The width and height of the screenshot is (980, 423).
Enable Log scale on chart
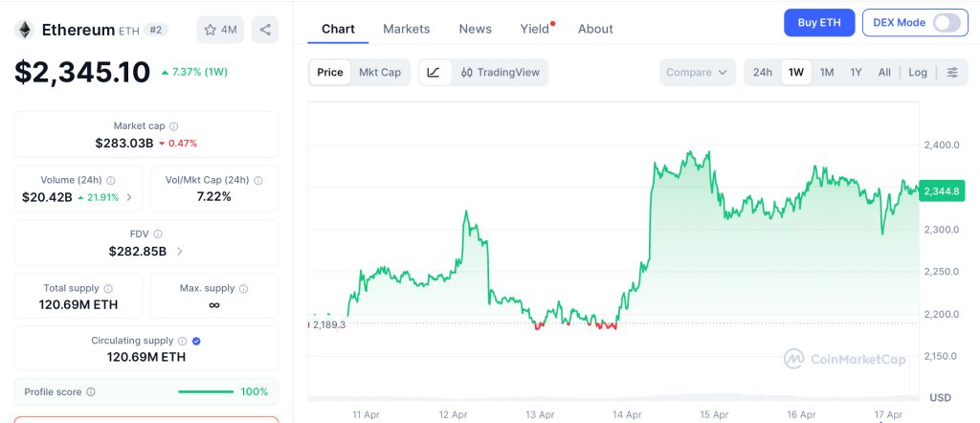(917, 73)
